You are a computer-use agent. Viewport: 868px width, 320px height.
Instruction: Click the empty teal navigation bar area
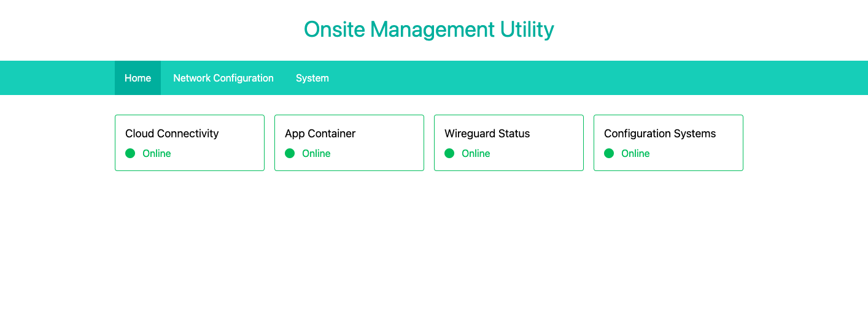click(552, 78)
